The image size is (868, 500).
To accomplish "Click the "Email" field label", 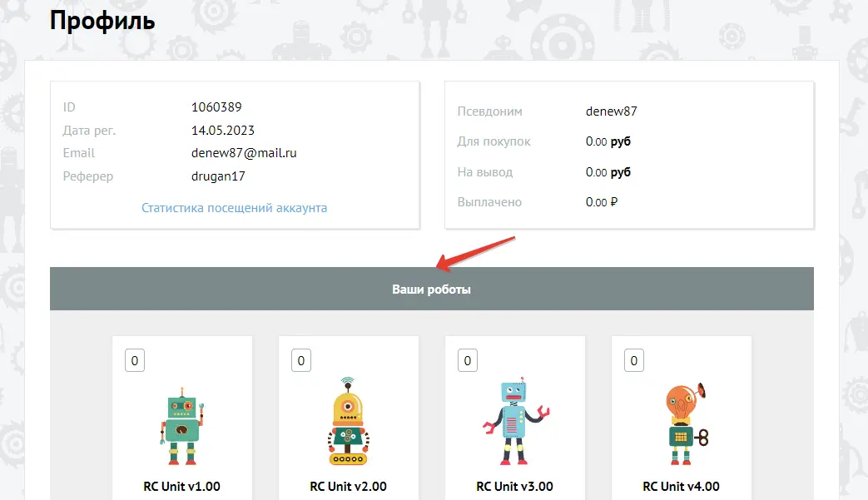I will coord(78,152).
